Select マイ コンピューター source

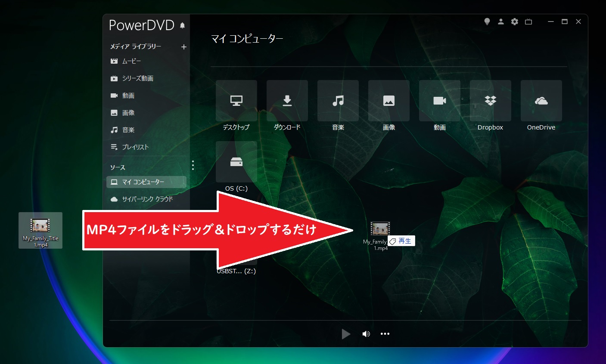coord(146,182)
